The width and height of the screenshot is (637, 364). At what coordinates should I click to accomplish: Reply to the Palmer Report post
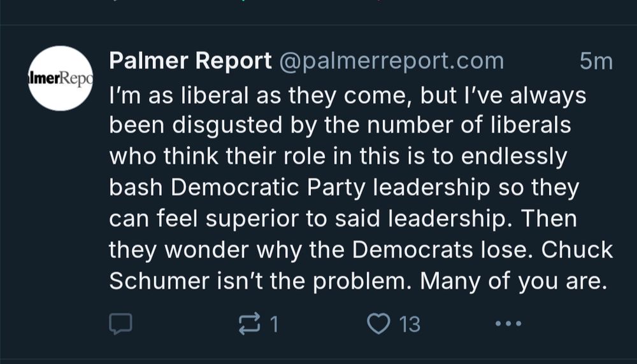[120, 324]
